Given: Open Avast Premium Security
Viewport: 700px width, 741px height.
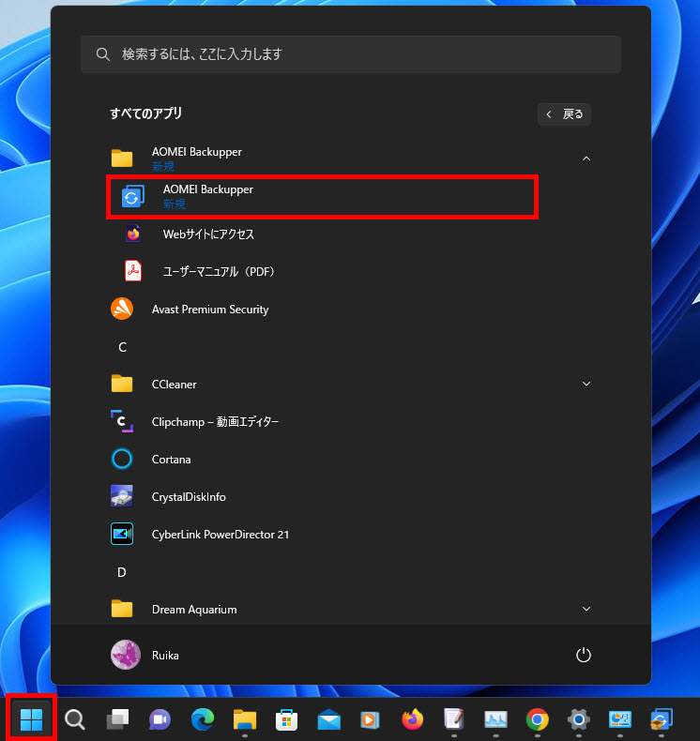Looking at the screenshot, I should [210, 310].
